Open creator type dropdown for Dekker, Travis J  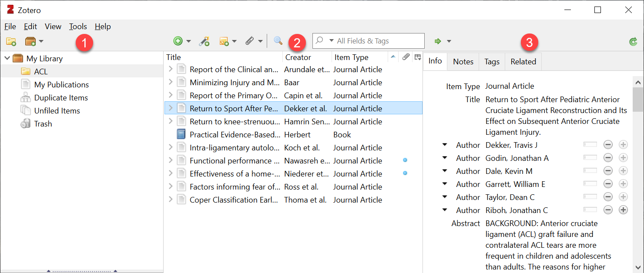point(445,145)
